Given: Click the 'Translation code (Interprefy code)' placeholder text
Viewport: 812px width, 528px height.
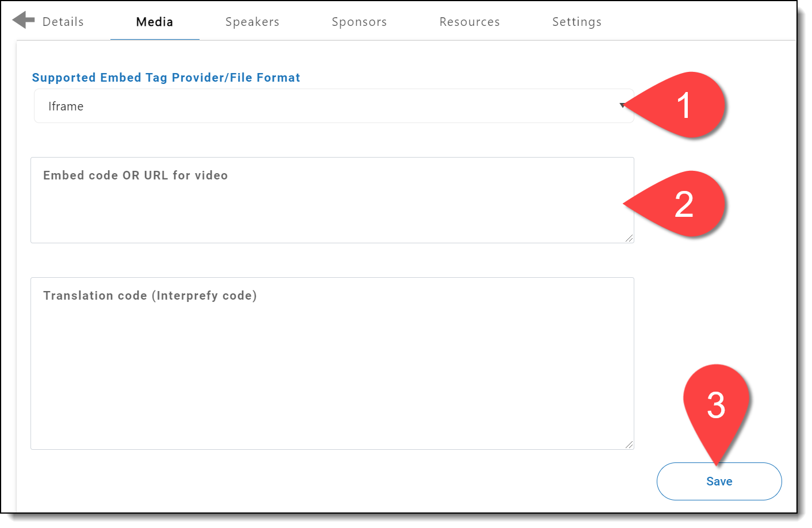Looking at the screenshot, I should (x=150, y=296).
